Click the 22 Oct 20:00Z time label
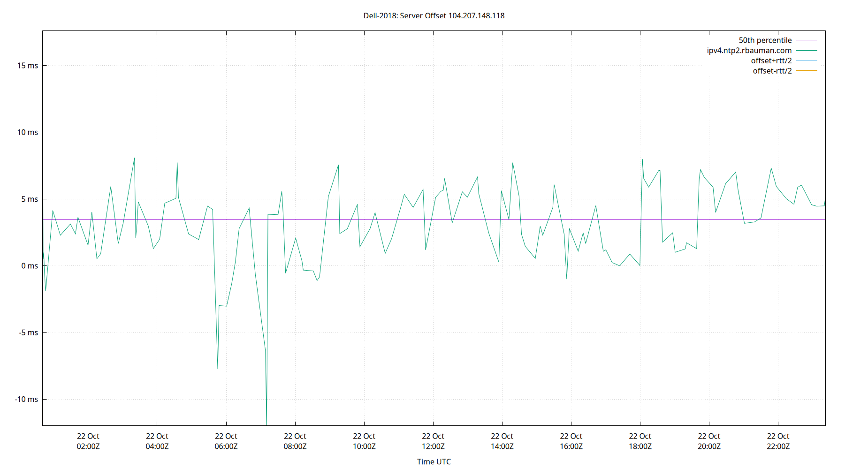Screen dimensions: 868x469 pyautogui.click(x=709, y=441)
